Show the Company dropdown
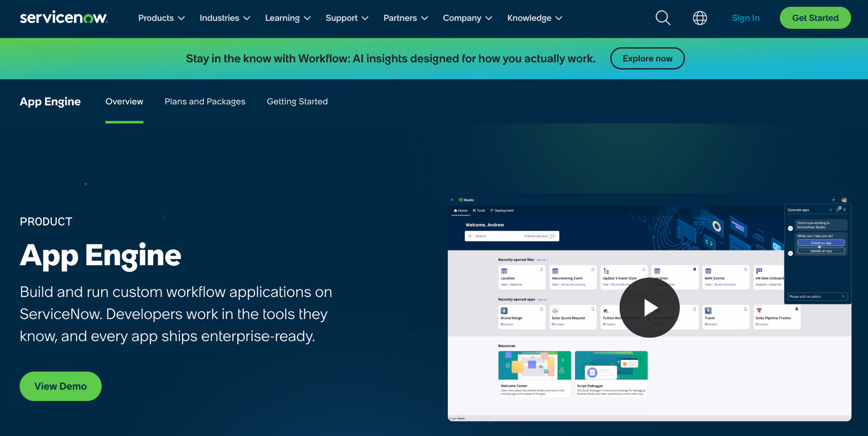Screen dimensions: 868x436 point(467,18)
